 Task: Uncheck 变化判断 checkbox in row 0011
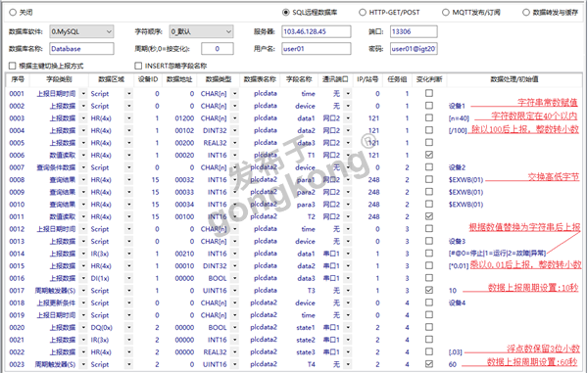(429, 216)
